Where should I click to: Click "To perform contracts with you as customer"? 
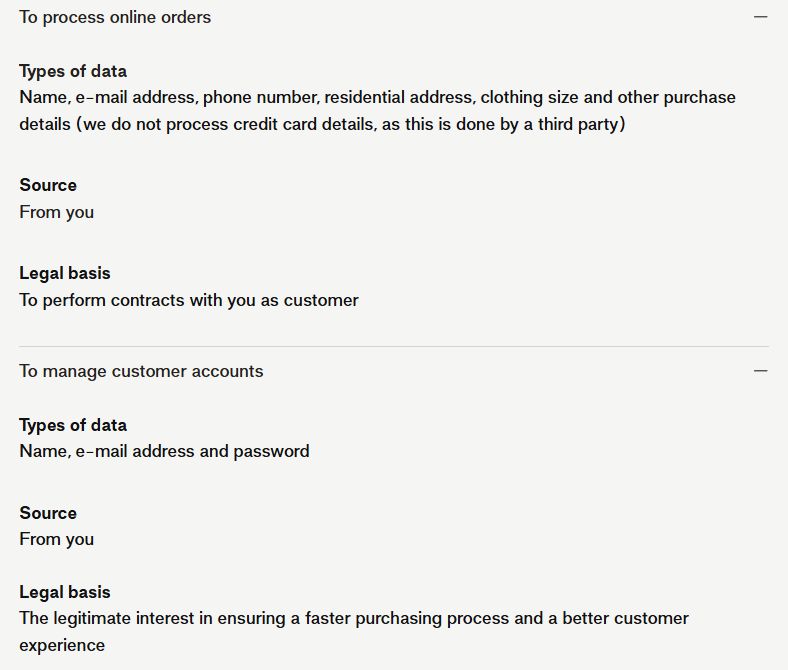click(189, 300)
